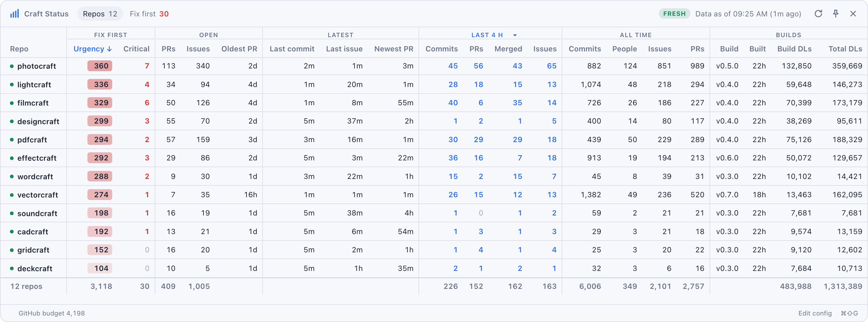Click the Craft Status bar chart icon
The image size is (868, 322).
pyautogui.click(x=15, y=14)
